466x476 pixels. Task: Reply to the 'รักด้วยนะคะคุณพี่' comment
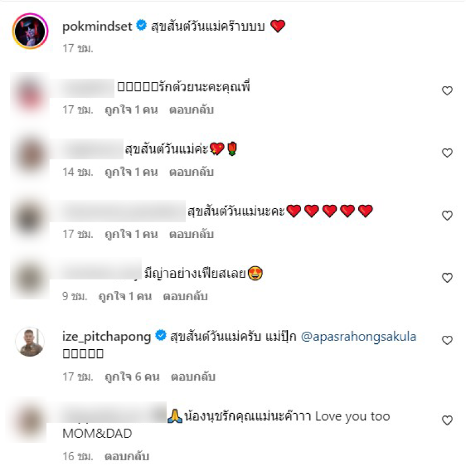point(192,109)
